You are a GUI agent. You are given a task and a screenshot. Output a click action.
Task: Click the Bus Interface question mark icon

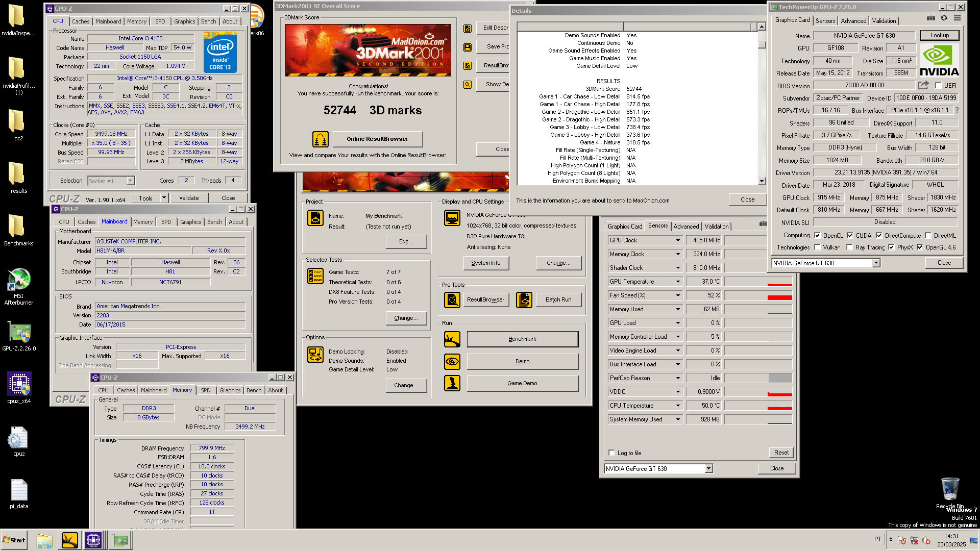pos(957,110)
